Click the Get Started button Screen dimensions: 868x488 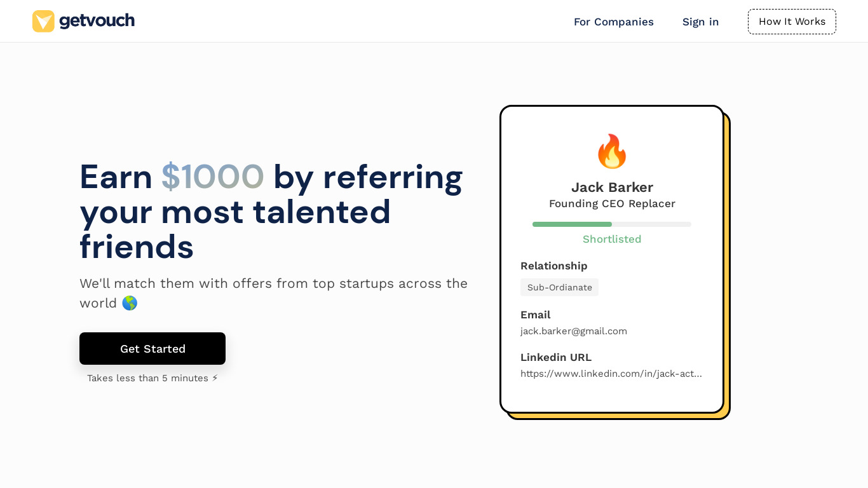click(153, 348)
